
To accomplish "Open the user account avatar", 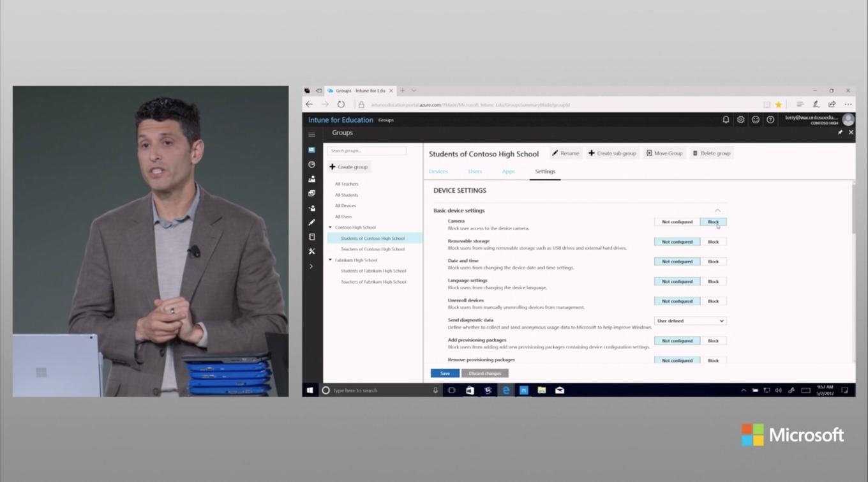I will click(x=848, y=119).
